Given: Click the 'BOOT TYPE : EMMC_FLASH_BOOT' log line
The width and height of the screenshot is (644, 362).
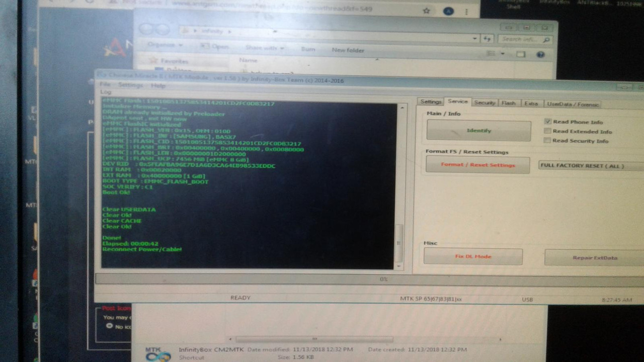Looking at the screenshot, I should click(x=154, y=182).
